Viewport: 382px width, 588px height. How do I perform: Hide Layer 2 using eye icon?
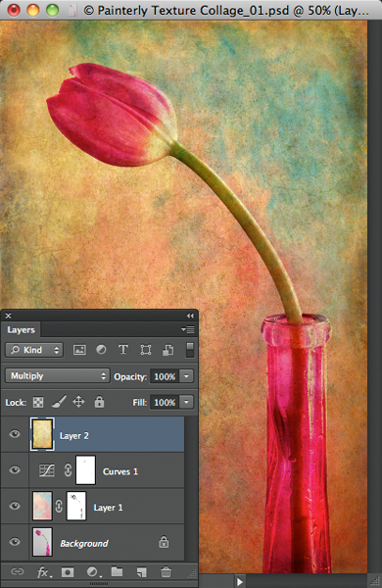pos(15,434)
